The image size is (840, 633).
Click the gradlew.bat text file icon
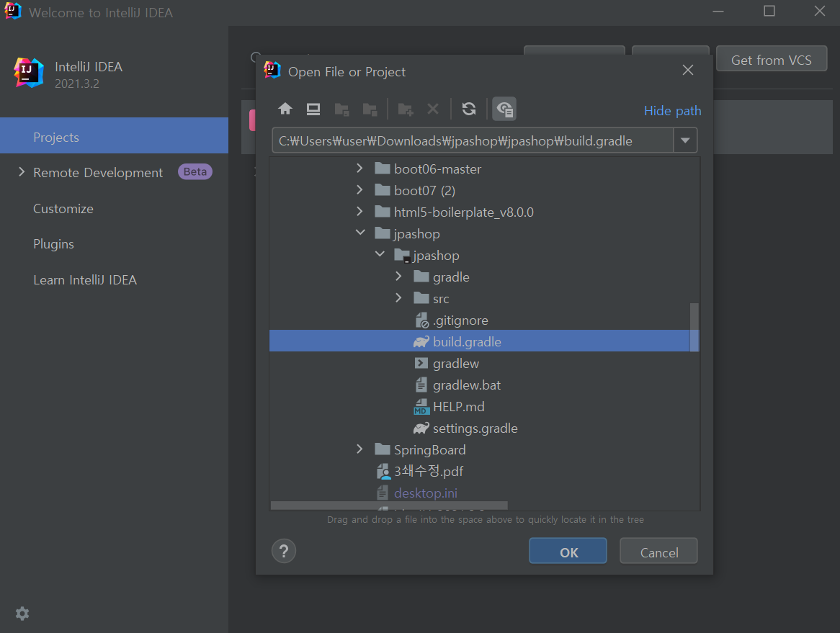click(x=421, y=385)
